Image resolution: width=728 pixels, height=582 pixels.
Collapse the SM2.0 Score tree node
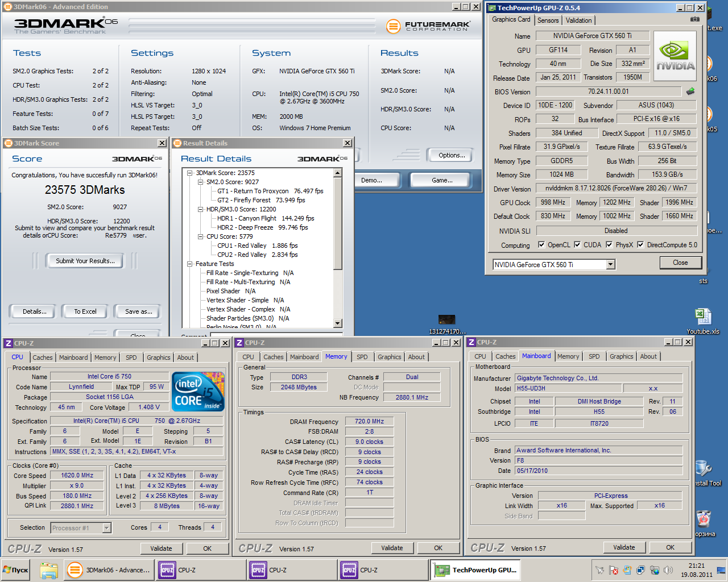(x=201, y=182)
